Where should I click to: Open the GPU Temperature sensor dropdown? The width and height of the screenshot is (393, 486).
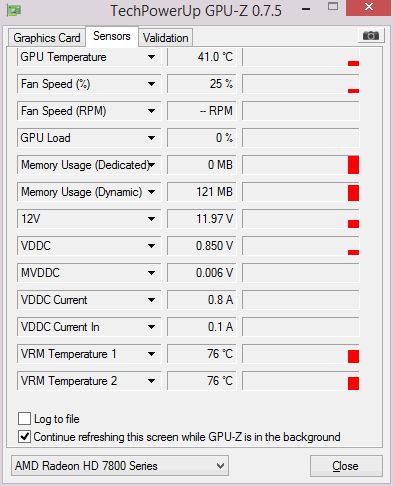(151, 57)
